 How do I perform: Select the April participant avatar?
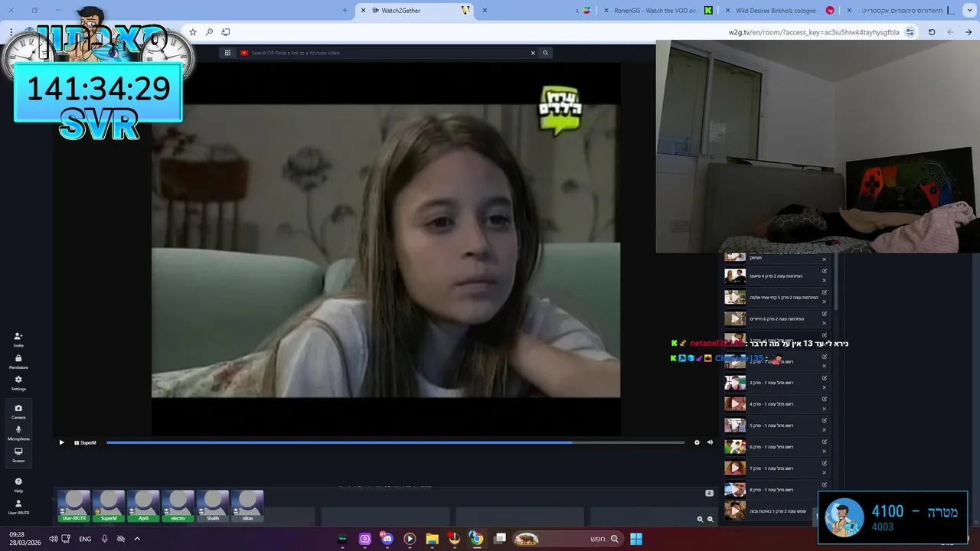point(143,506)
